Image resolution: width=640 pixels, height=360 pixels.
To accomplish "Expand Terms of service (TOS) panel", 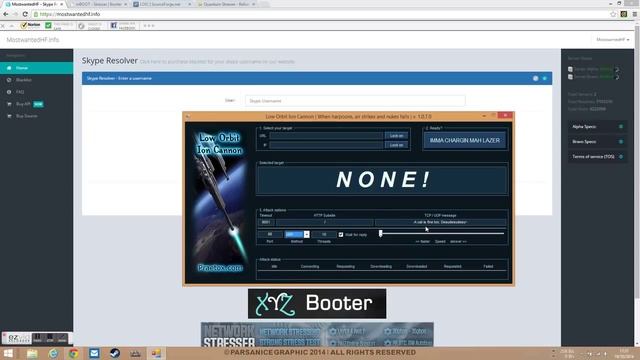I will (597, 157).
